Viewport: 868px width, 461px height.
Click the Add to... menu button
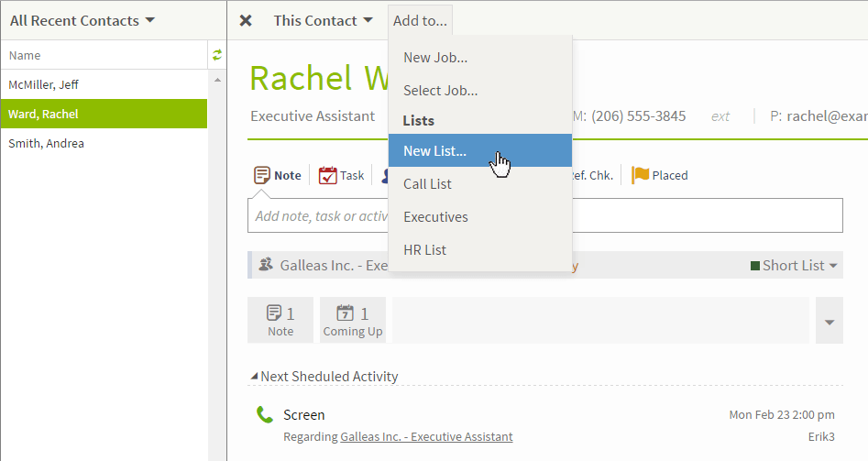coord(420,20)
